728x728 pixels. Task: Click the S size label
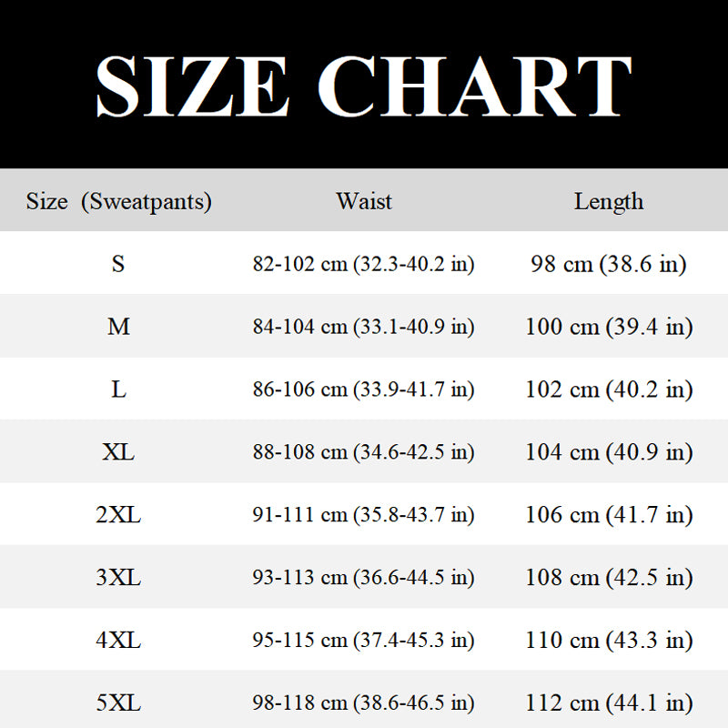click(118, 264)
